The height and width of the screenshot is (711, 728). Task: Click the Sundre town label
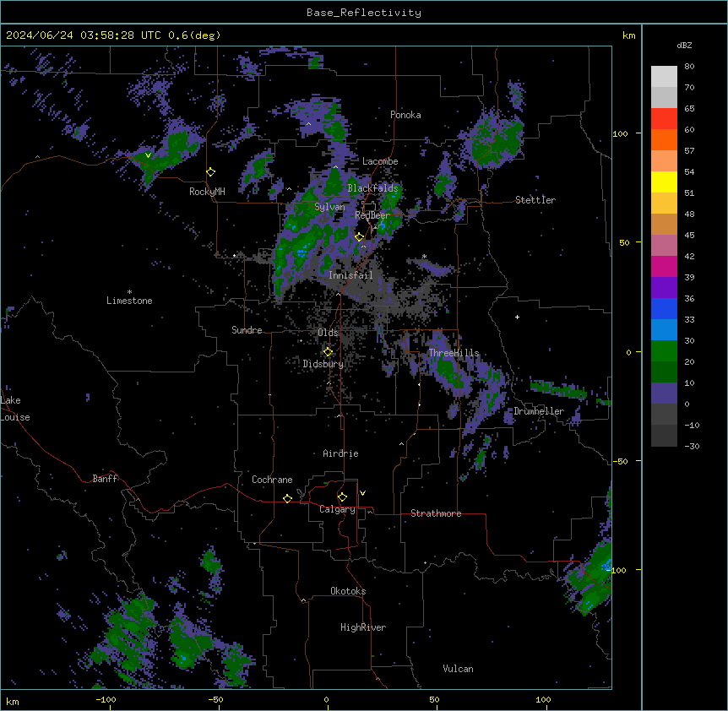(247, 330)
